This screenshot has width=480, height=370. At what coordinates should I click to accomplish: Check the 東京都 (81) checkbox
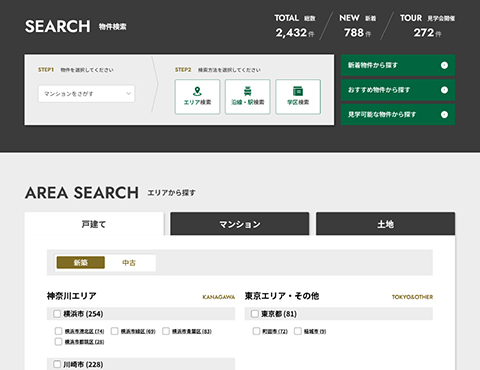(x=255, y=314)
